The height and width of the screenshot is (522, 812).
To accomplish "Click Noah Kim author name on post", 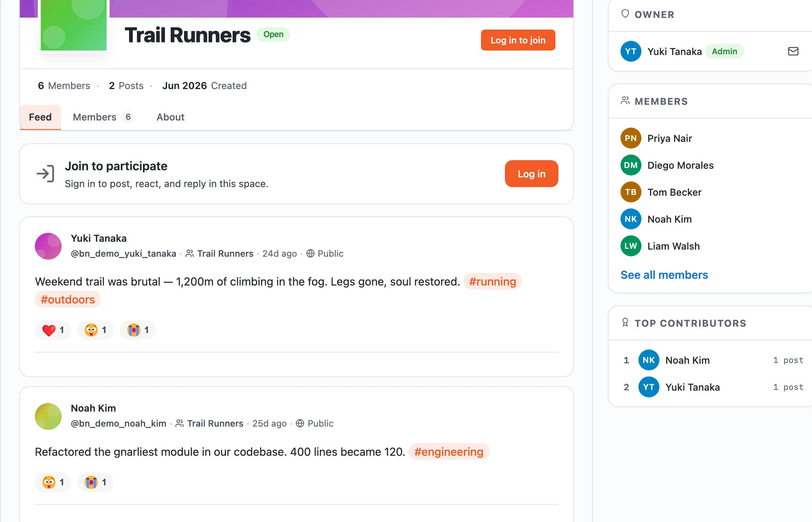I will 94,408.
